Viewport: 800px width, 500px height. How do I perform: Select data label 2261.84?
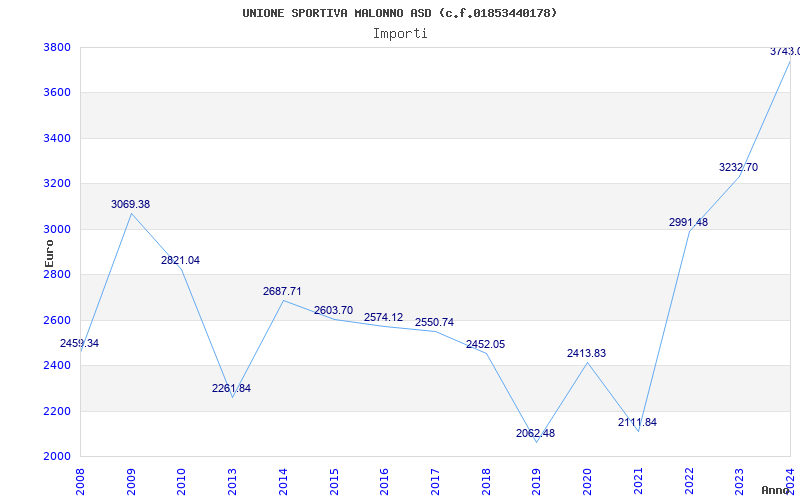(x=232, y=388)
